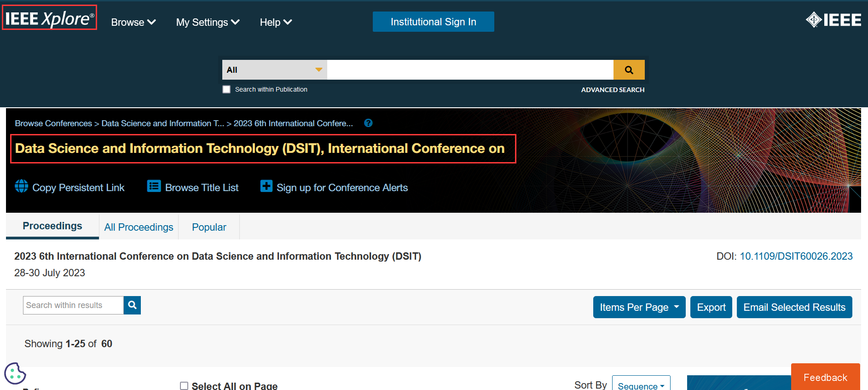
Task: Open the All search category dropdown
Action: click(274, 70)
